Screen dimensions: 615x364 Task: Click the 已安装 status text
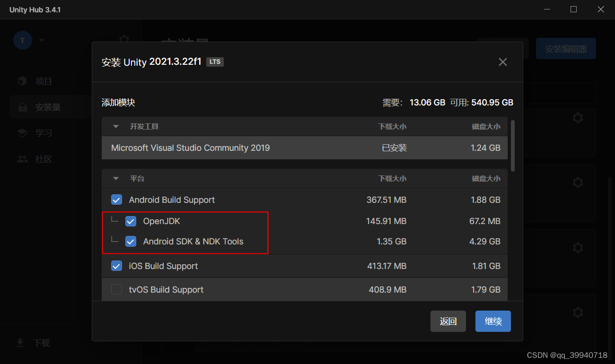pyautogui.click(x=395, y=148)
